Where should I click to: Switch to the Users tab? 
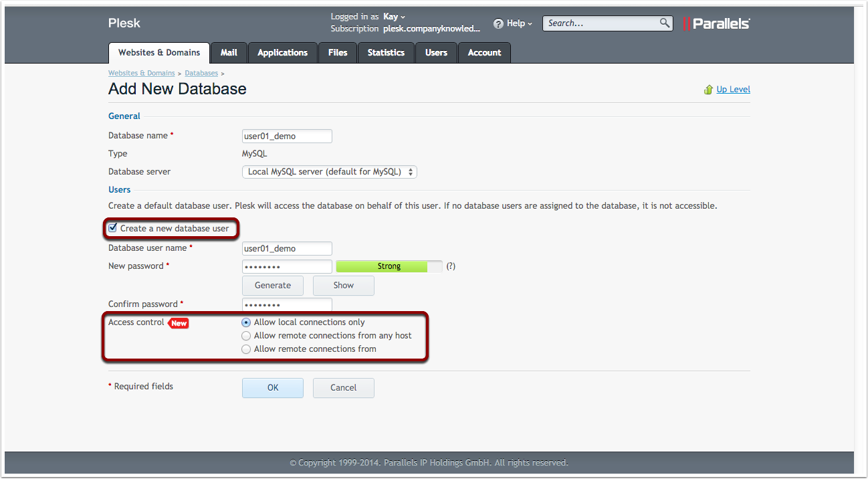[x=436, y=53]
